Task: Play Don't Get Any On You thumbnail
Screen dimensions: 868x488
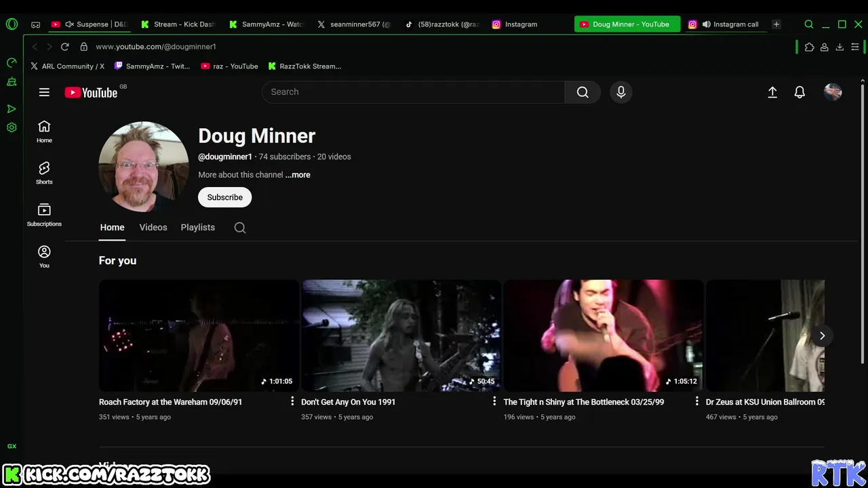Action: click(x=401, y=335)
